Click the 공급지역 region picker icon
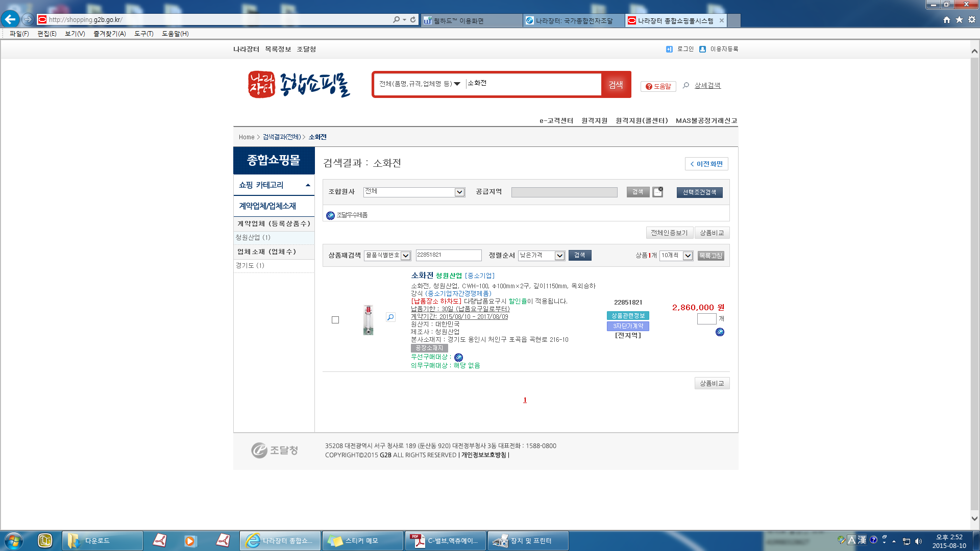The image size is (980, 551). [657, 192]
